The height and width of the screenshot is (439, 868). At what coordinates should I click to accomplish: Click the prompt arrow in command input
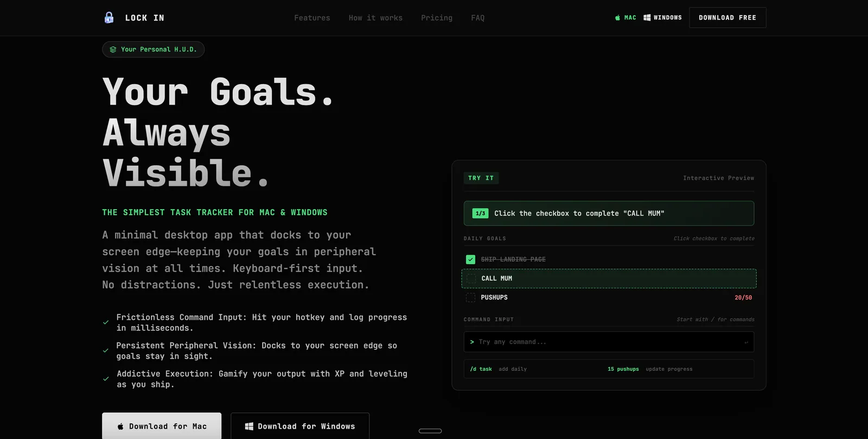coord(472,342)
